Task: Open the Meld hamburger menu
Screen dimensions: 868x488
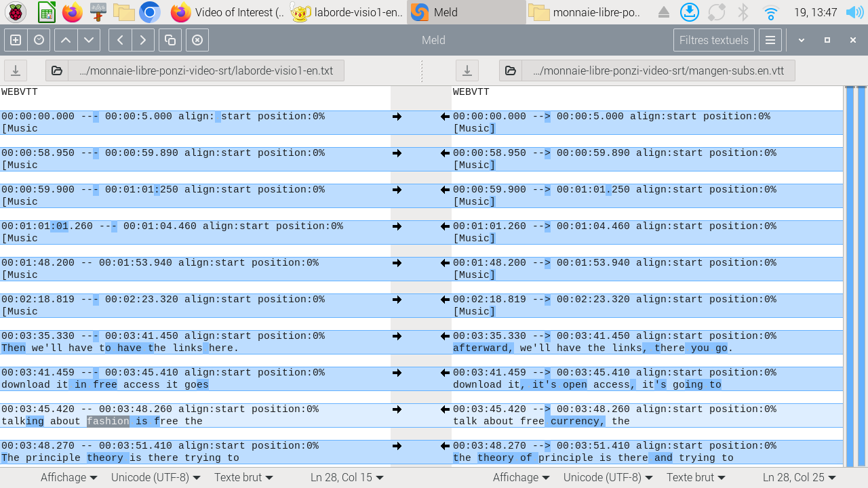Action: 770,40
